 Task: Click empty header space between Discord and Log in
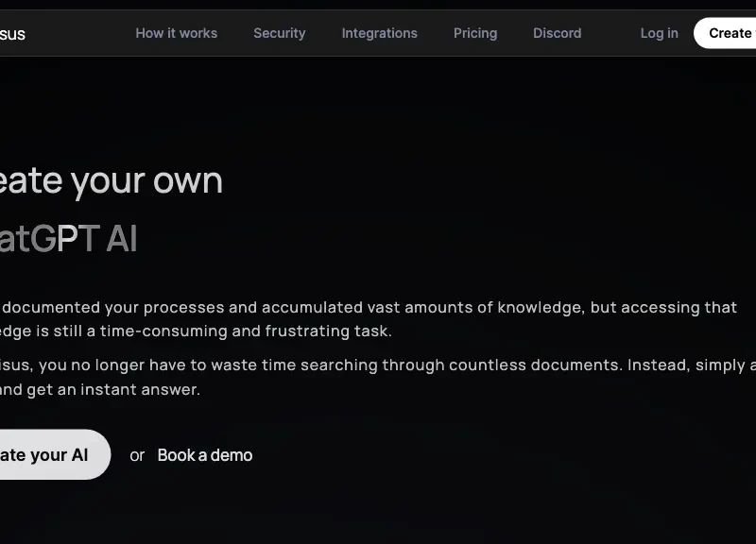pos(610,33)
